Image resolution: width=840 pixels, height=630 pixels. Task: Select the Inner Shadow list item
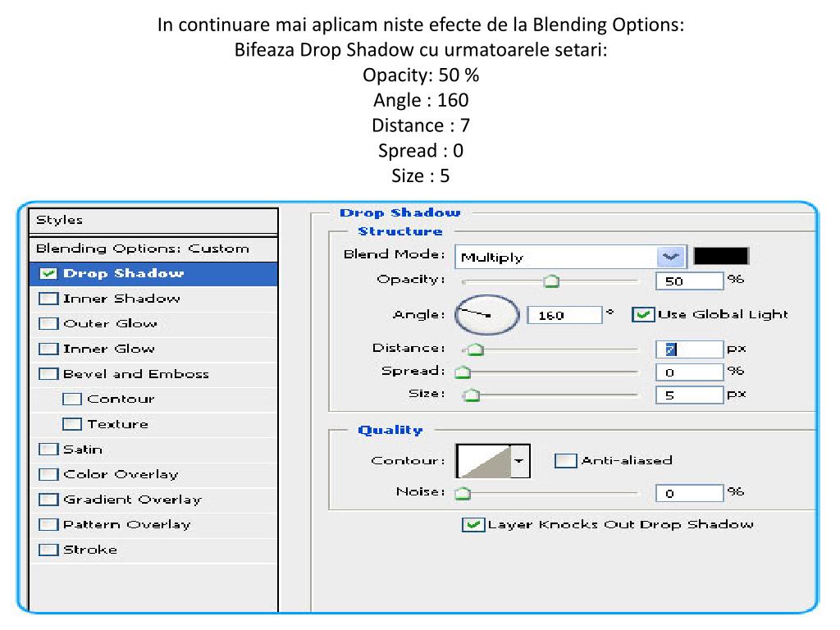[x=153, y=299]
